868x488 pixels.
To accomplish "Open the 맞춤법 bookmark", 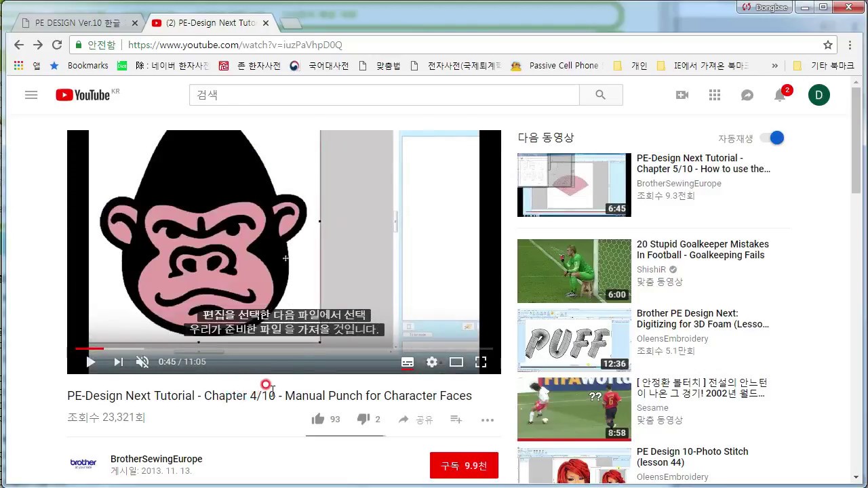I will 380,66.
